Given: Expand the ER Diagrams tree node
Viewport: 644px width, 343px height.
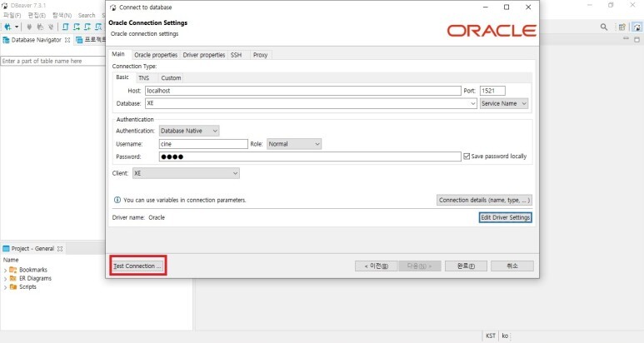Looking at the screenshot, I should (5, 279).
